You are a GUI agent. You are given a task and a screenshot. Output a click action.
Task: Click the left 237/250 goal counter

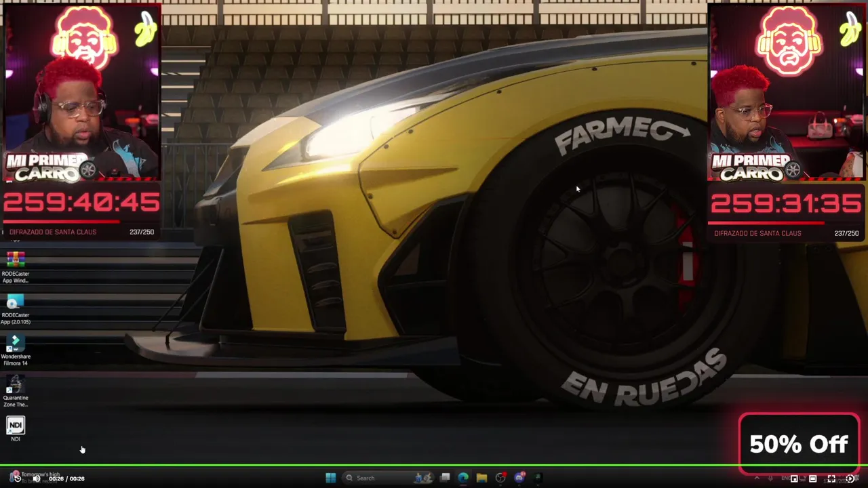pos(142,232)
